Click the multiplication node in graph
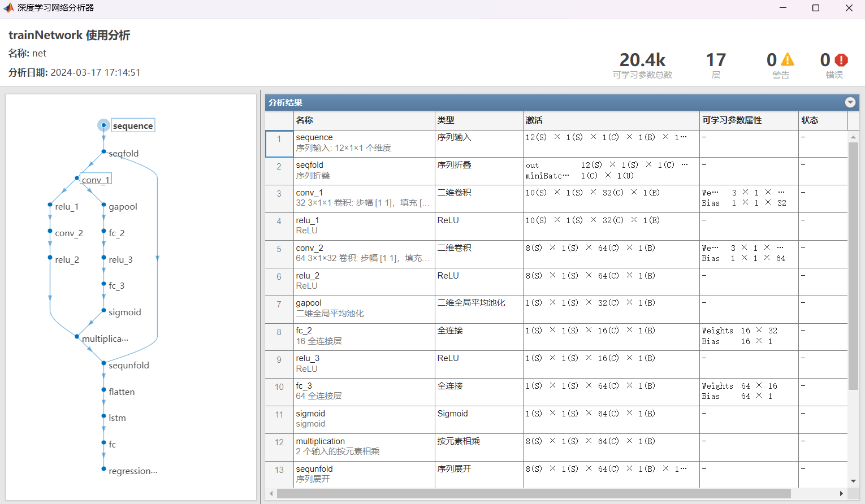This screenshot has height=504, width=865. coord(105,339)
